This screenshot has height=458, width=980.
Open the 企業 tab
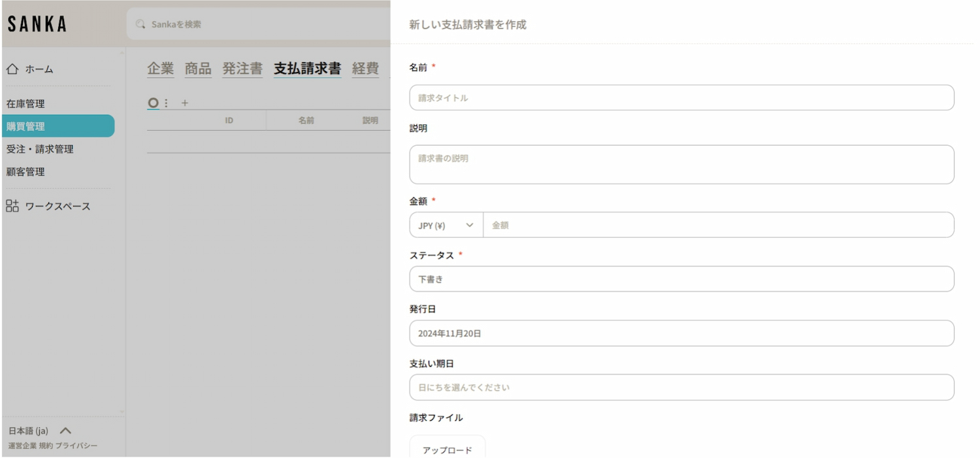click(x=161, y=69)
